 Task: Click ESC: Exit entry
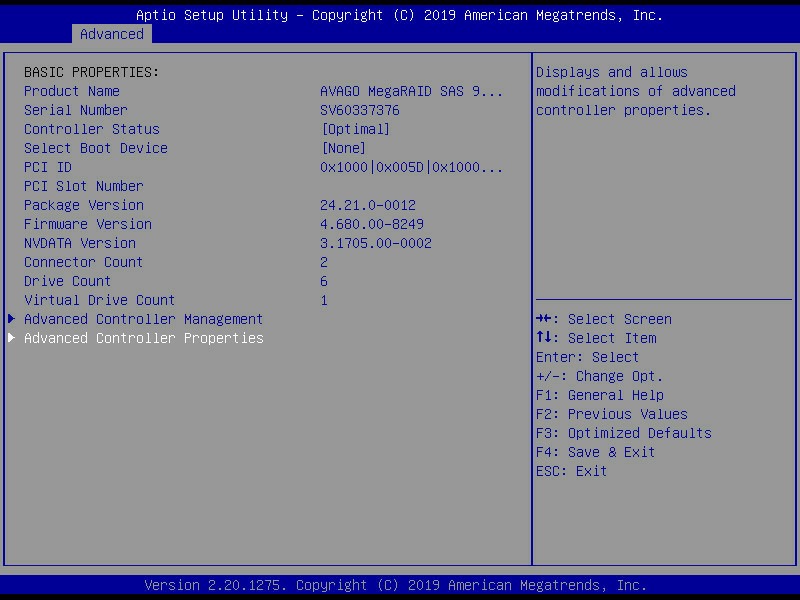click(571, 471)
